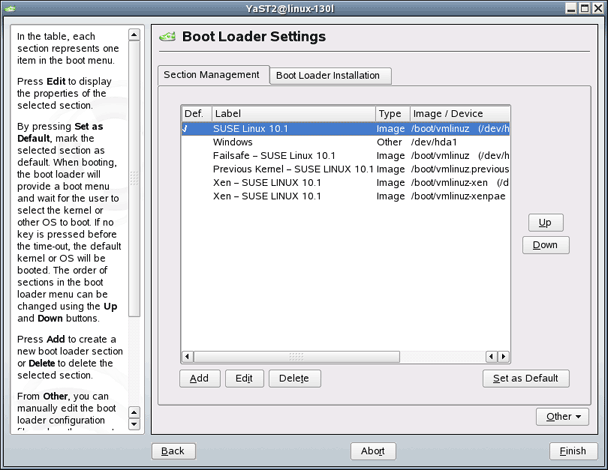Close the YaST2 window

tap(598, 8)
